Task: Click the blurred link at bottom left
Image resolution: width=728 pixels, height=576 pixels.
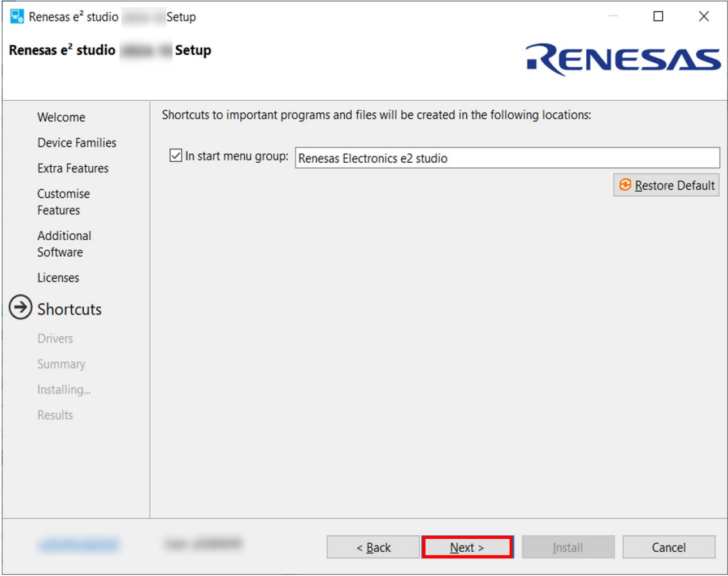Action: [79, 544]
